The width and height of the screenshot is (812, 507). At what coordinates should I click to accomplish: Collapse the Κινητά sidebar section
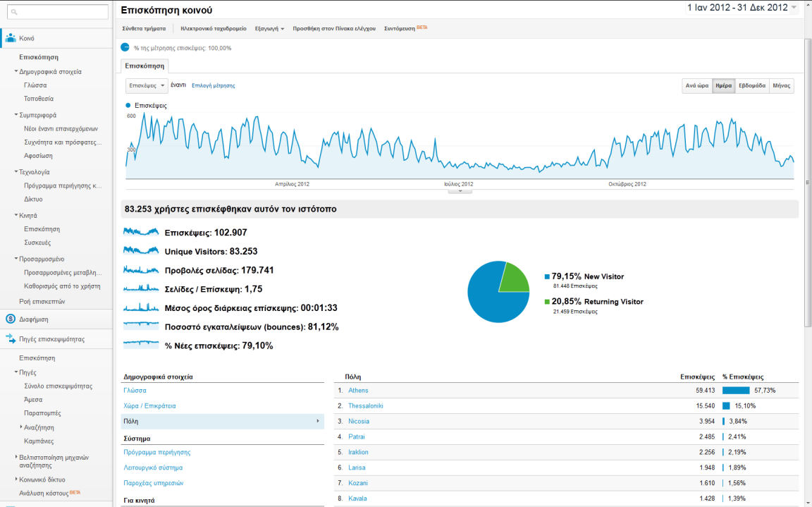(x=16, y=216)
